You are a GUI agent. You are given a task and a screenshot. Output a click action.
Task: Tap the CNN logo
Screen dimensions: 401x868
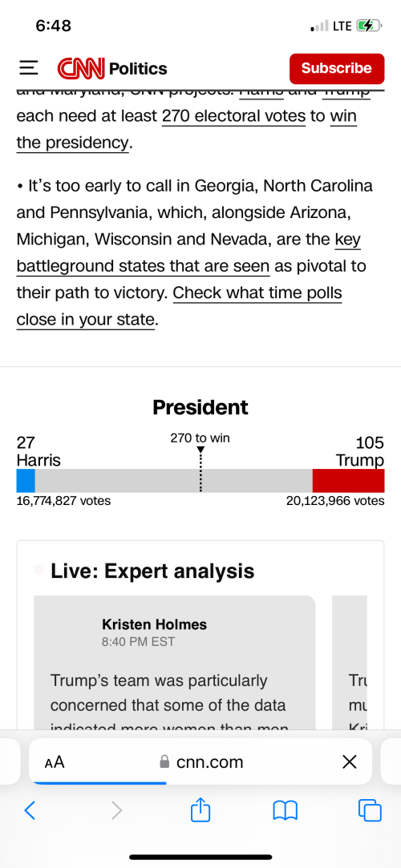81,69
